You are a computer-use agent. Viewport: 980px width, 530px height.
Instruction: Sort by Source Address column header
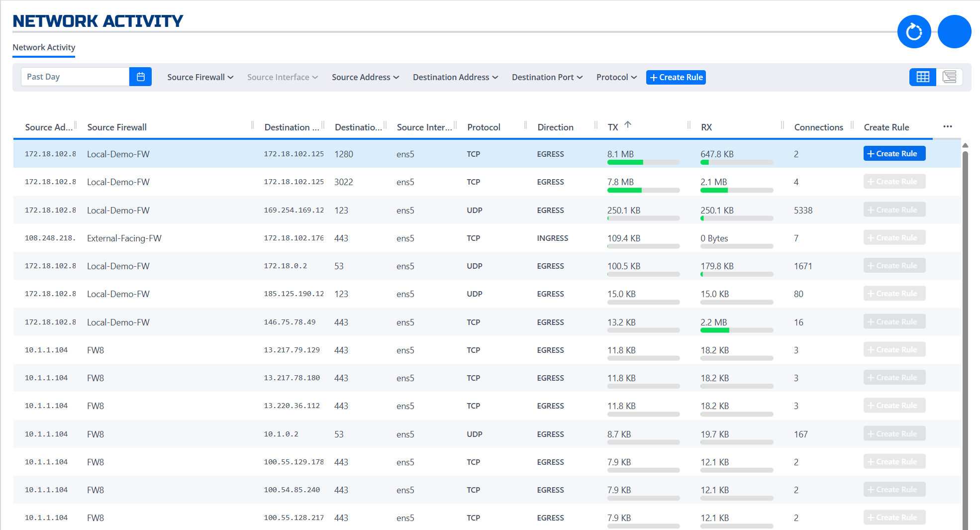click(x=49, y=127)
